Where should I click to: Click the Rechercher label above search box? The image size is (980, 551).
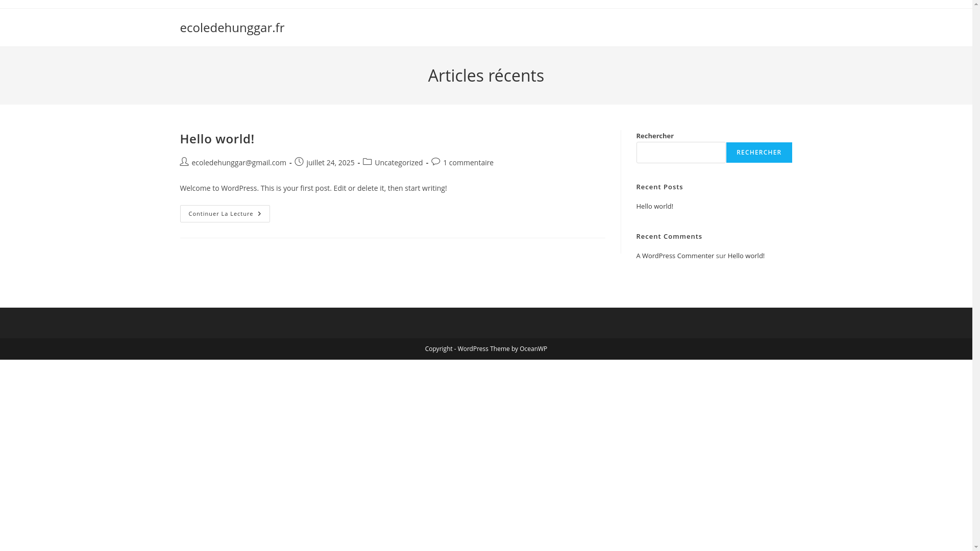point(655,136)
